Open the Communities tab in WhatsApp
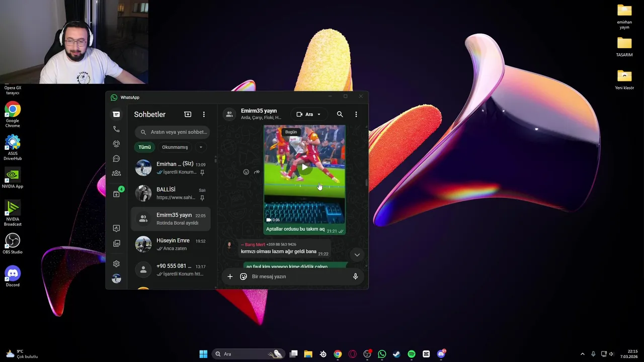The image size is (644, 362). (x=116, y=173)
